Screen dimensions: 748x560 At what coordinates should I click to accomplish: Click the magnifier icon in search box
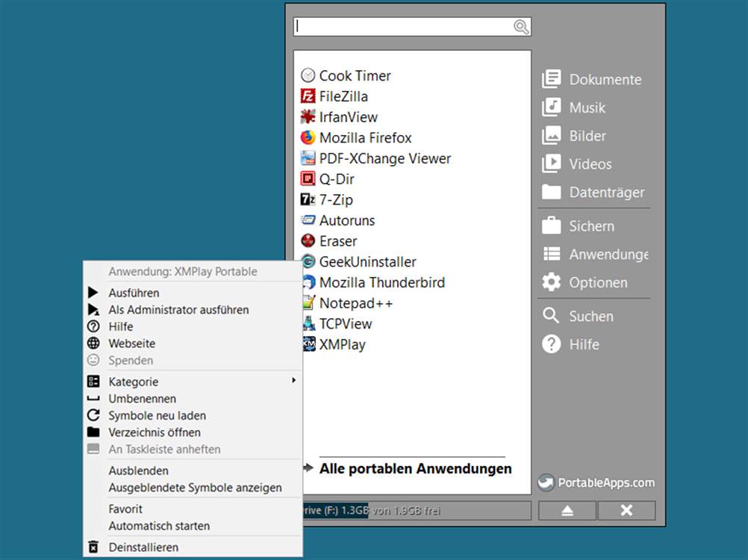(x=521, y=27)
